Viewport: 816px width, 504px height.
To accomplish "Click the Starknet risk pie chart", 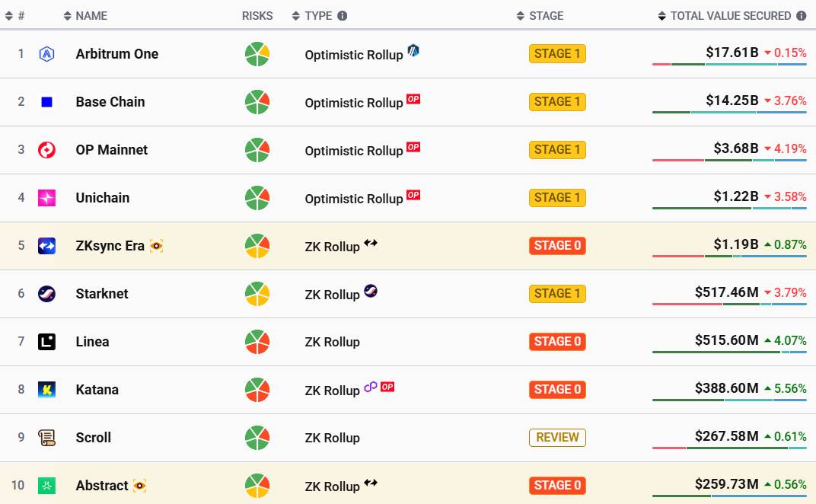I will tap(257, 294).
